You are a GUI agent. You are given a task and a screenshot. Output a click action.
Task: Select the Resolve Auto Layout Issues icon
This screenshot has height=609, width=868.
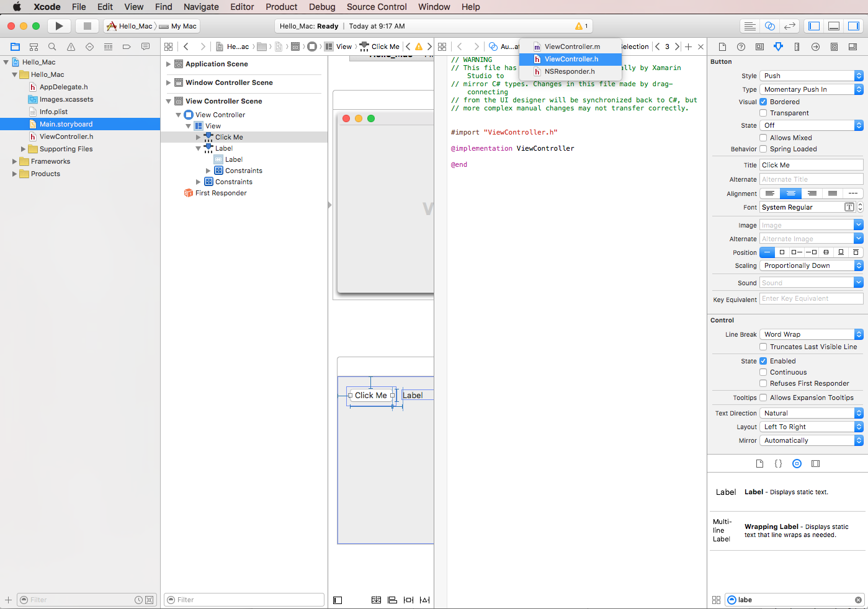(424, 600)
